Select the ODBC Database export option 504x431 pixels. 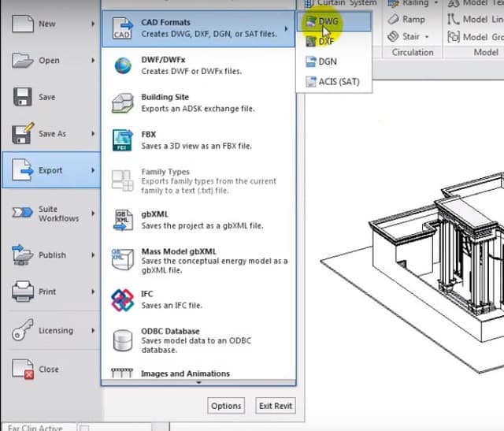[198, 340]
